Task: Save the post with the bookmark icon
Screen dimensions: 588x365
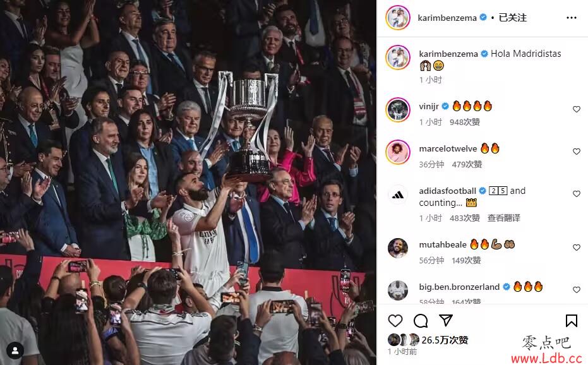Action: click(571, 321)
